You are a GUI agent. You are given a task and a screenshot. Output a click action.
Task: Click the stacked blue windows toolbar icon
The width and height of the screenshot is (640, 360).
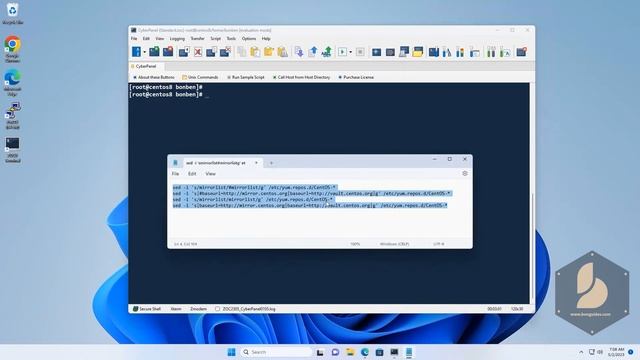point(404,52)
